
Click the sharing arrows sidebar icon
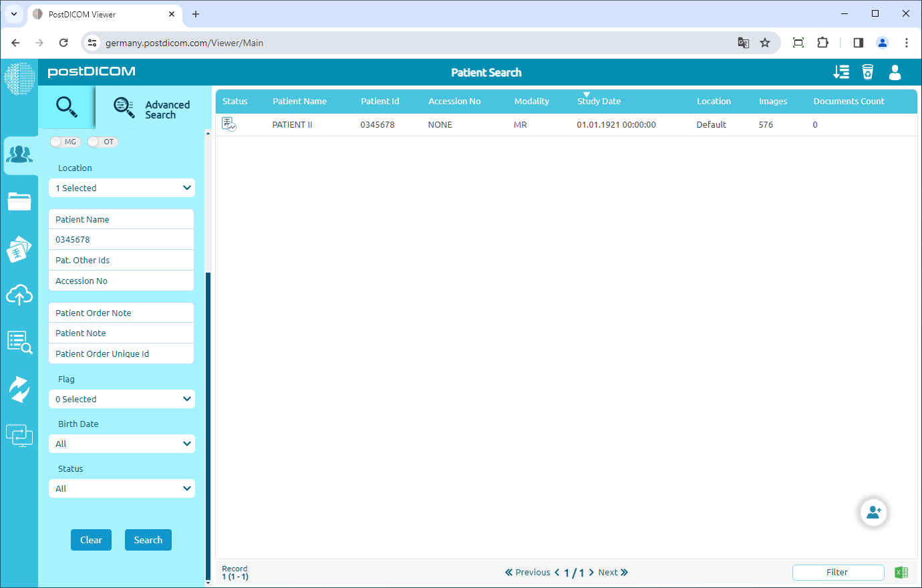[x=20, y=388]
